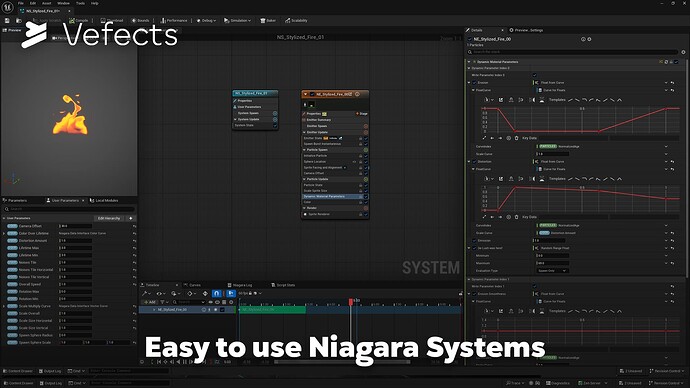690x388 pixels.
Task: Open the Baker tool
Action: pyautogui.click(x=268, y=21)
